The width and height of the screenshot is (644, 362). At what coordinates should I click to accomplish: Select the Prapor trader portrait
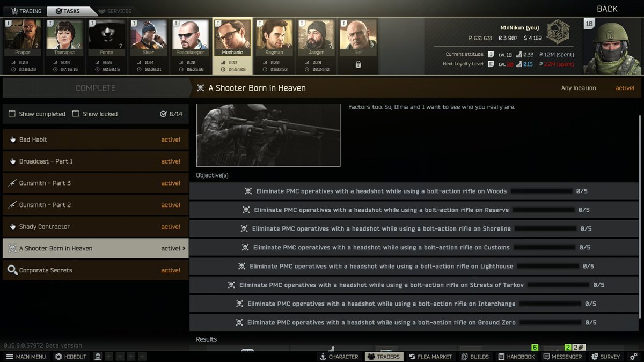(23, 35)
